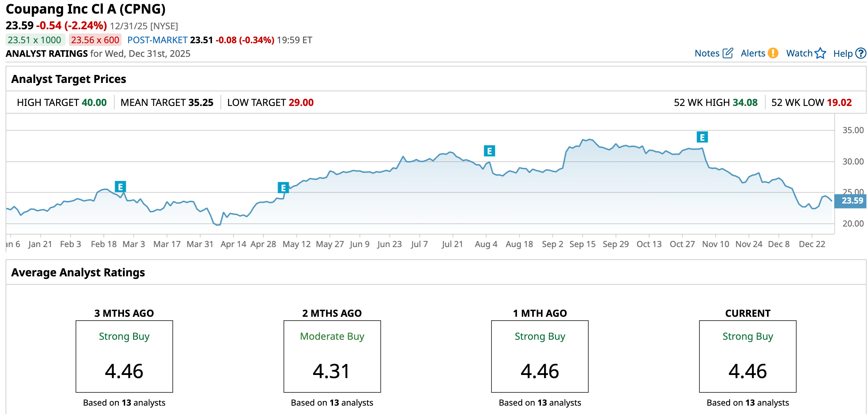Click the Help question mark icon

pyautogui.click(x=861, y=53)
